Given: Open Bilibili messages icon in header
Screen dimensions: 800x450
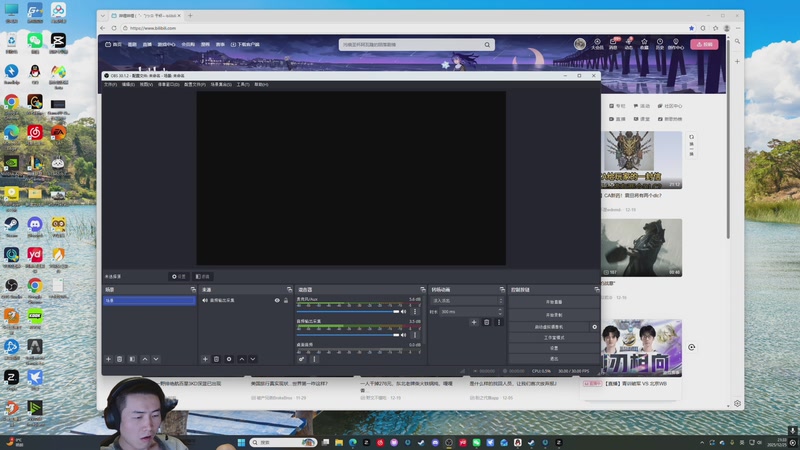Looking at the screenshot, I should pyautogui.click(x=613, y=43).
